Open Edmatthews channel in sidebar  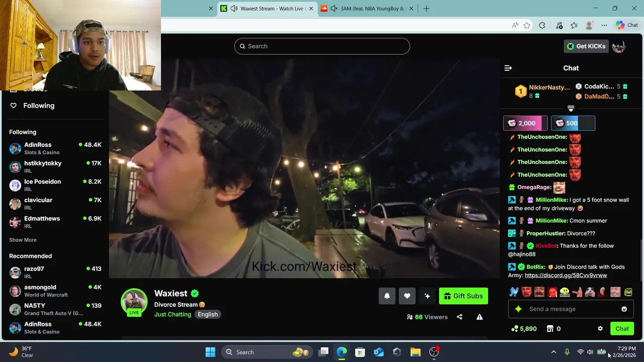tap(55, 222)
